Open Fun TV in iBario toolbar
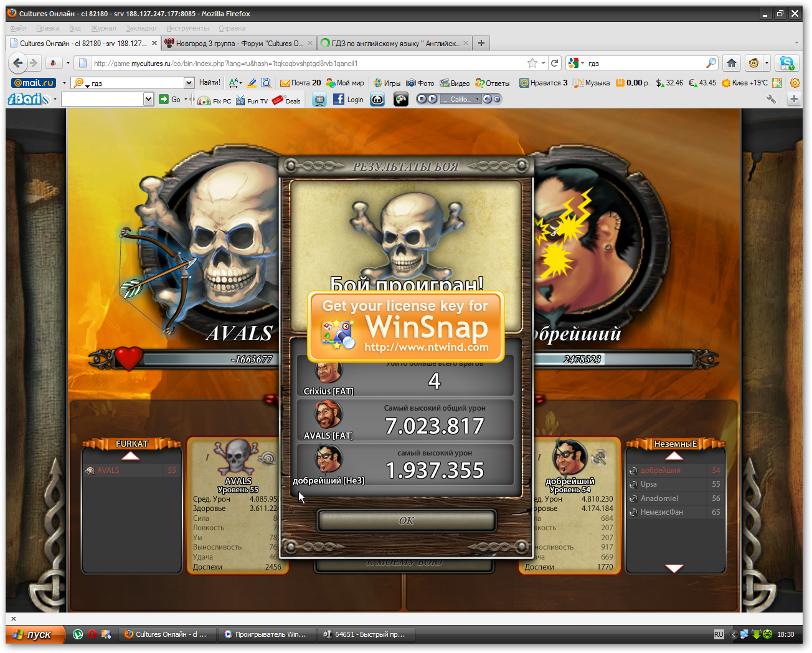812x653 pixels. pyautogui.click(x=252, y=100)
